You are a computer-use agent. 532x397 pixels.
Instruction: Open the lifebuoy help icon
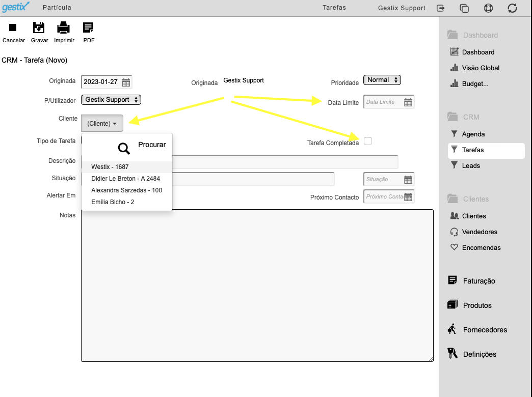pos(488,8)
